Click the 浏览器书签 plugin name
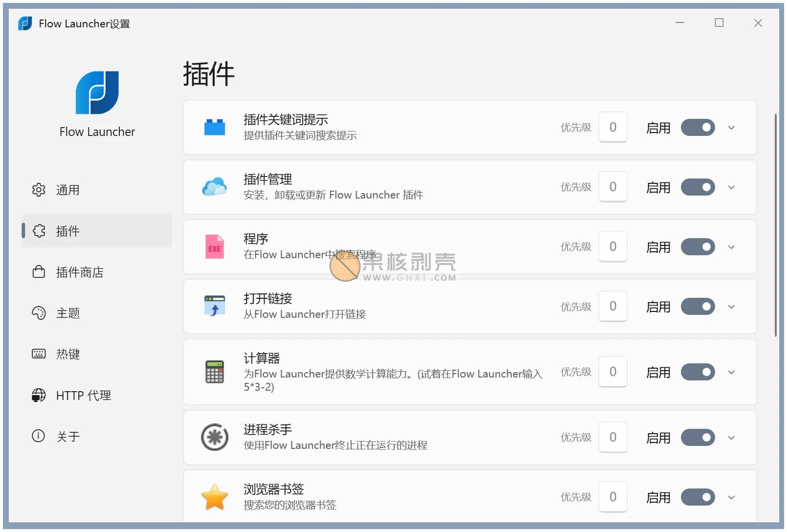 pos(274,489)
